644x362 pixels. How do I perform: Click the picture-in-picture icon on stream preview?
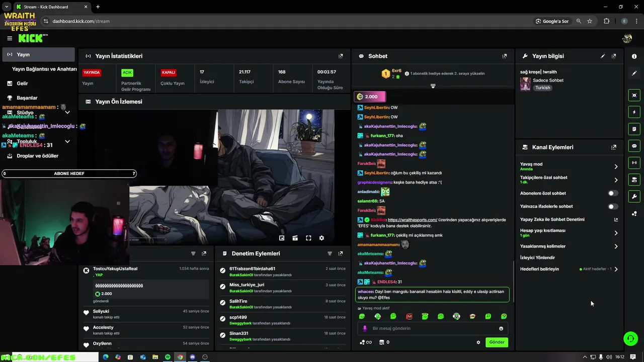point(282,238)
